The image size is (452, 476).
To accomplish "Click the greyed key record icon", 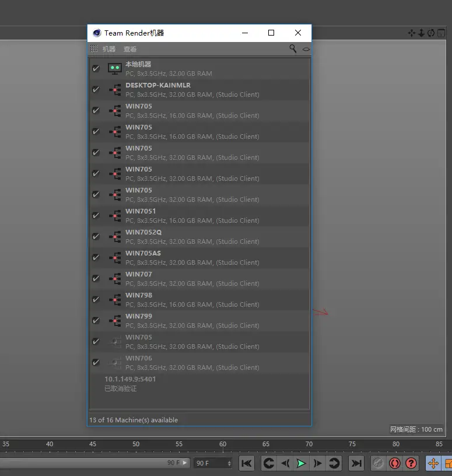I will 378,463.
